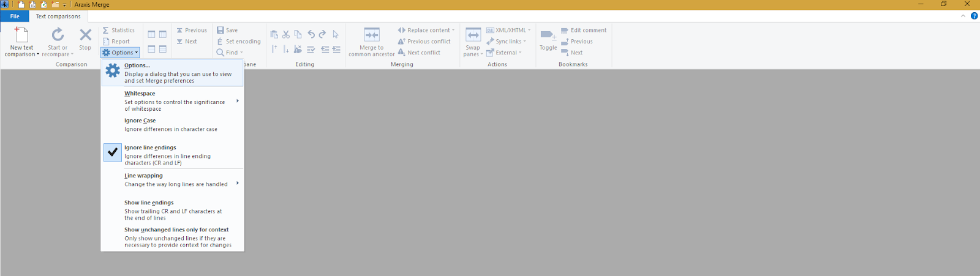Click new folder comparison in quick access
Image resolution: width=980 pixels, height=276 pixels.
[55, 5]
